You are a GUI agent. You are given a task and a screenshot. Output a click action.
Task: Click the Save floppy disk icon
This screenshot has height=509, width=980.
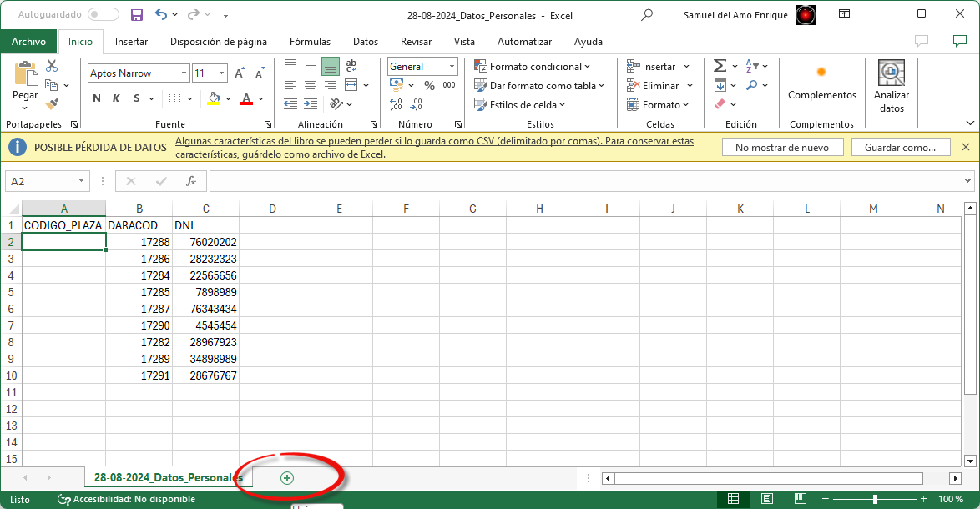137,15
